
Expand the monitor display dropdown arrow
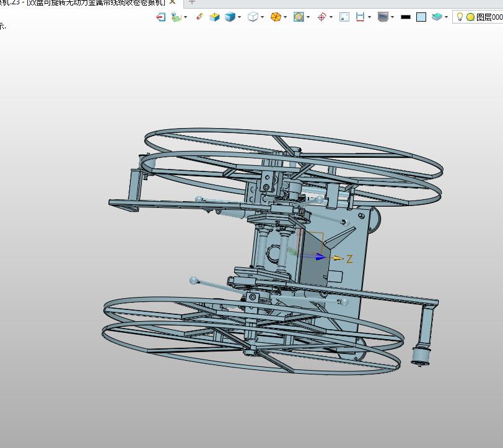(392, 17)
